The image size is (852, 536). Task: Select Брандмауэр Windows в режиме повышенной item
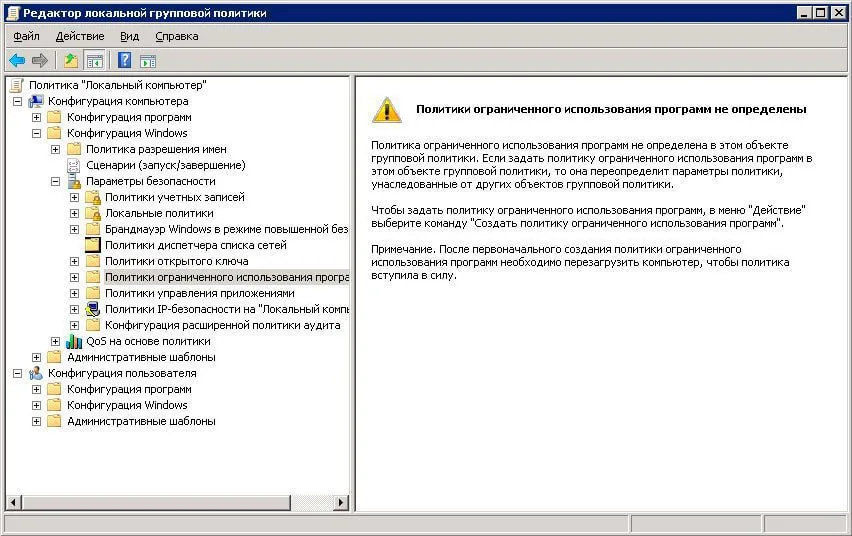[227, 229]
